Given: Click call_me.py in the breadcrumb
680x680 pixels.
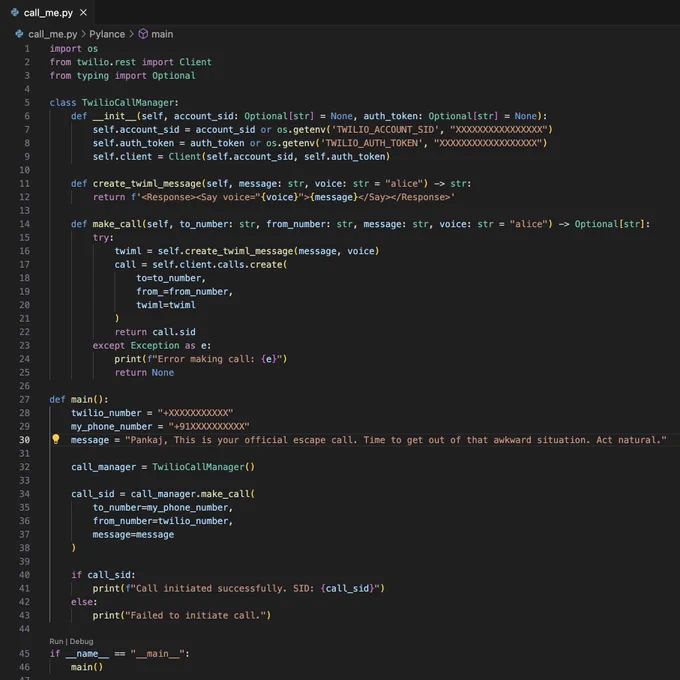Looking at the screenshot, I should 52,34.
